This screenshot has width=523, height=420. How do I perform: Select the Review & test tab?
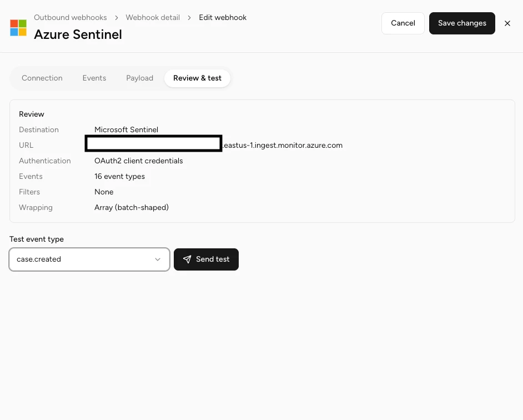198,78
